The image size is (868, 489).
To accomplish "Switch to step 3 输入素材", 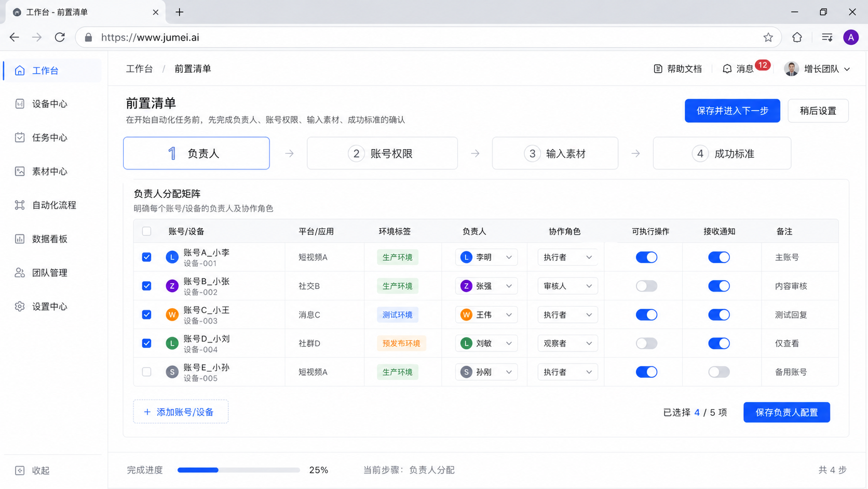I will coord(555,153).
